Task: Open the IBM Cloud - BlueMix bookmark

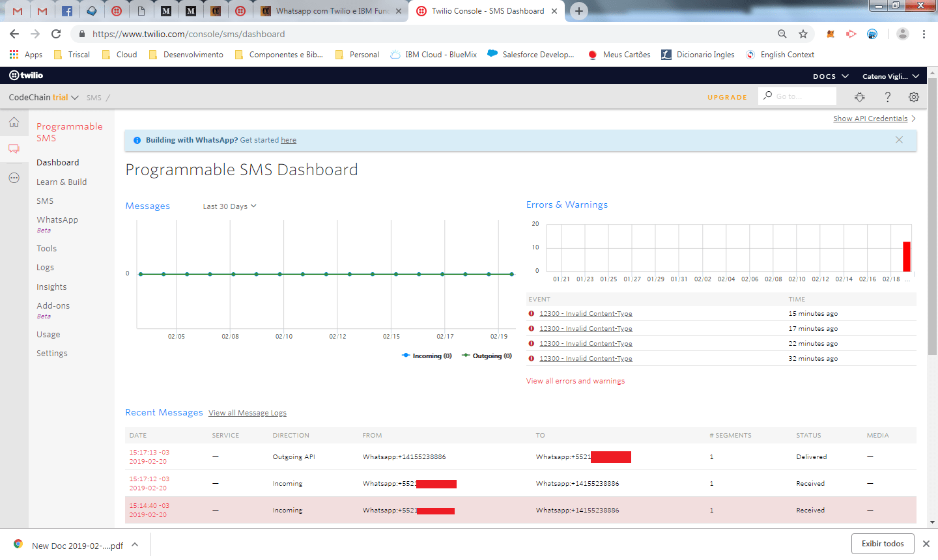Action: [433, 55]
